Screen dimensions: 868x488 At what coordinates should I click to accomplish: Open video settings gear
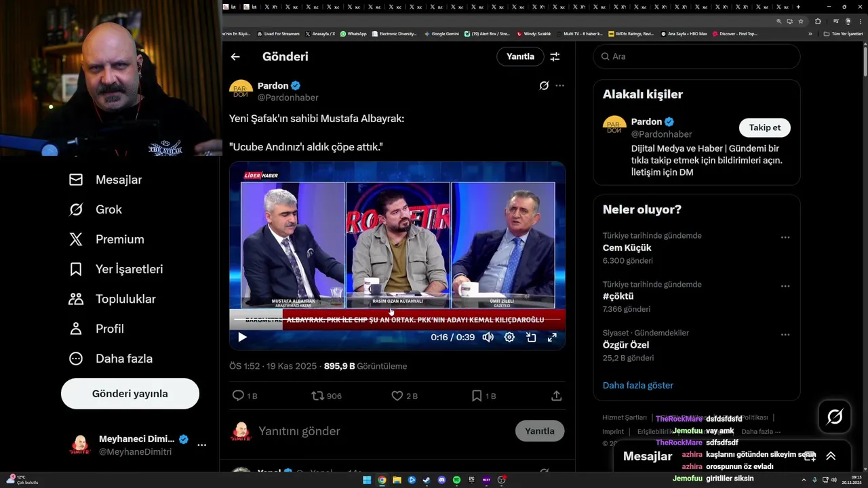[509, 337]
